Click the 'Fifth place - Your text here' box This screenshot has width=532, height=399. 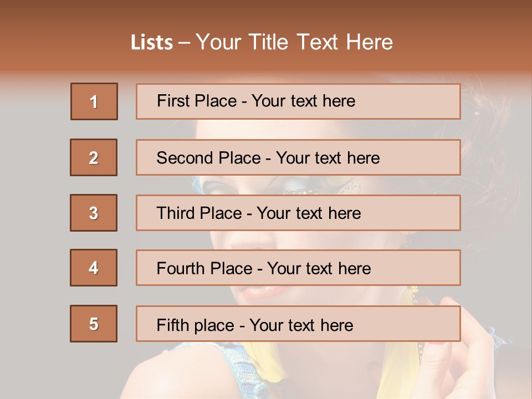298,324
